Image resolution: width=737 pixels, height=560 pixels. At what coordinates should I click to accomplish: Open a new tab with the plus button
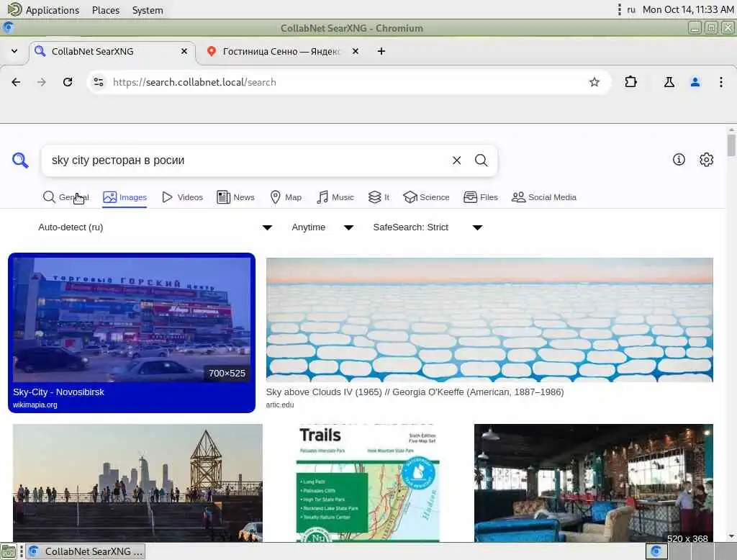tap(381, 51)
